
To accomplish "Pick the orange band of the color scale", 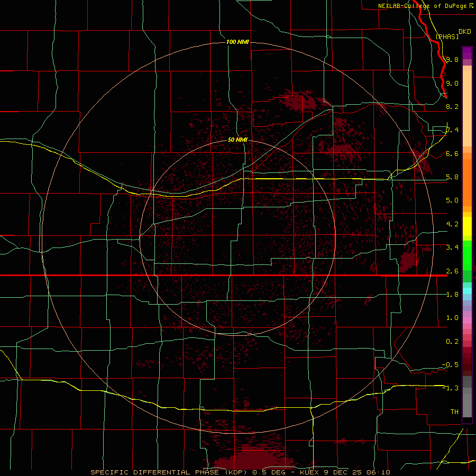I will click(x=467, y=182).
